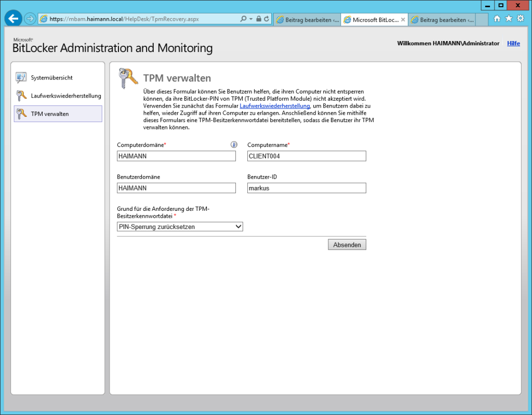The width and height of the screenshot is (532, 415).
Task: Open a new blank browser tab
Action: tap(482, 20)
